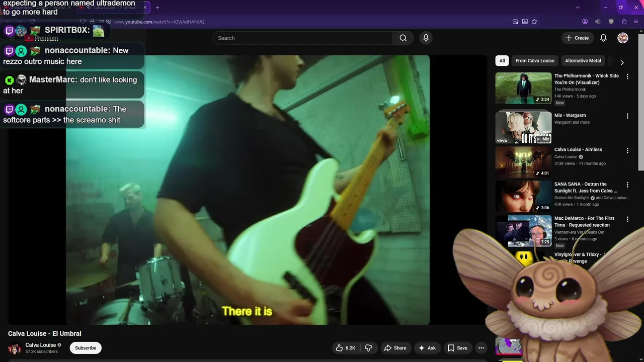
Task: Open a new browser tab with plus
Action: click(157, 8)
